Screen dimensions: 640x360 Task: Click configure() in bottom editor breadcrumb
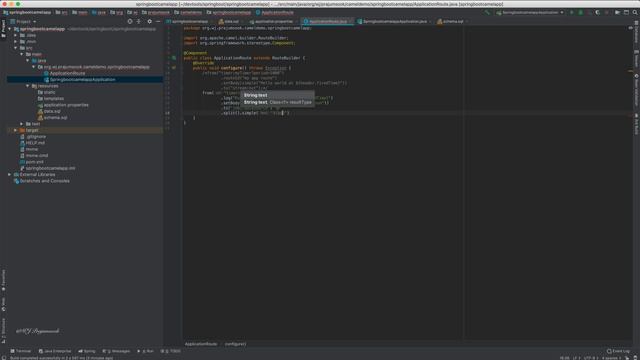coord(236,344)
